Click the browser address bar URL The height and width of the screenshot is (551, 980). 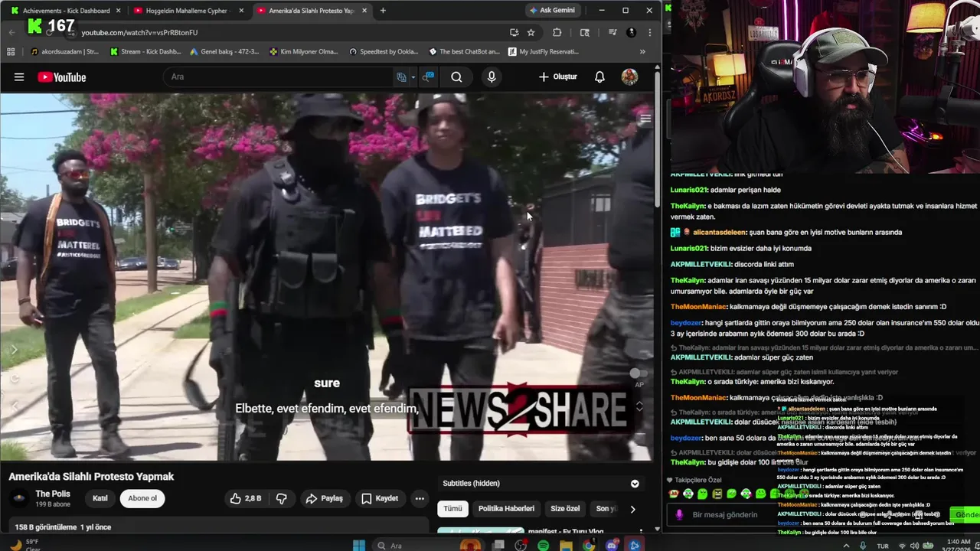coord(139,33)
